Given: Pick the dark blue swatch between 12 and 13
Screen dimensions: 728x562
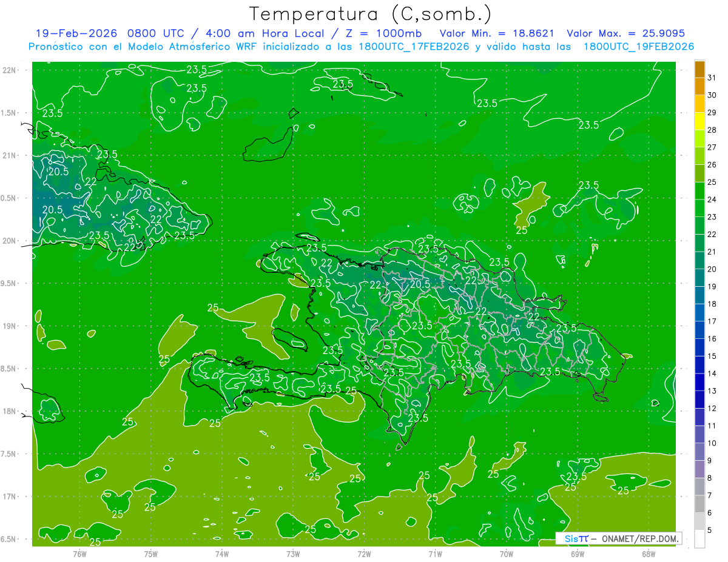Looking at the screenshot, I should point(700,400).
